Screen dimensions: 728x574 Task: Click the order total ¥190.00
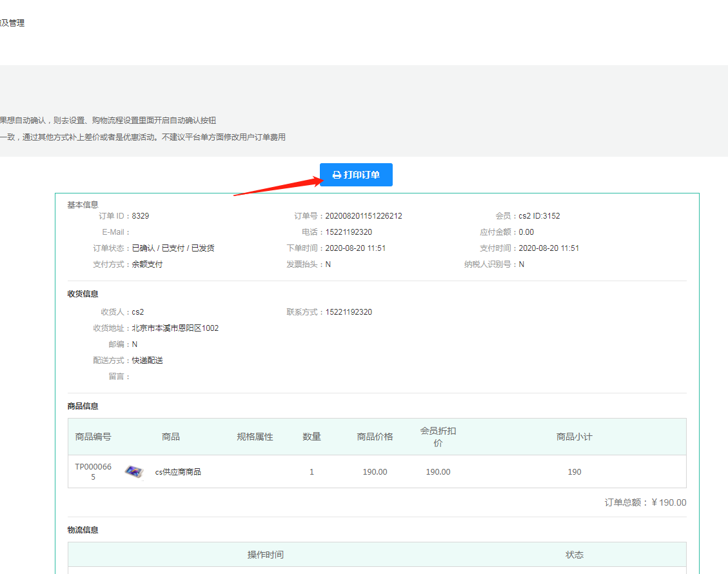[669, 502]
